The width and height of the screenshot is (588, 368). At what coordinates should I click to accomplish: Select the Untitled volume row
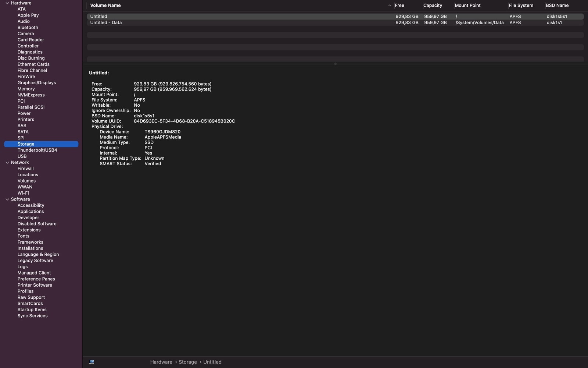pyautogui.click(x=335, y=17)
